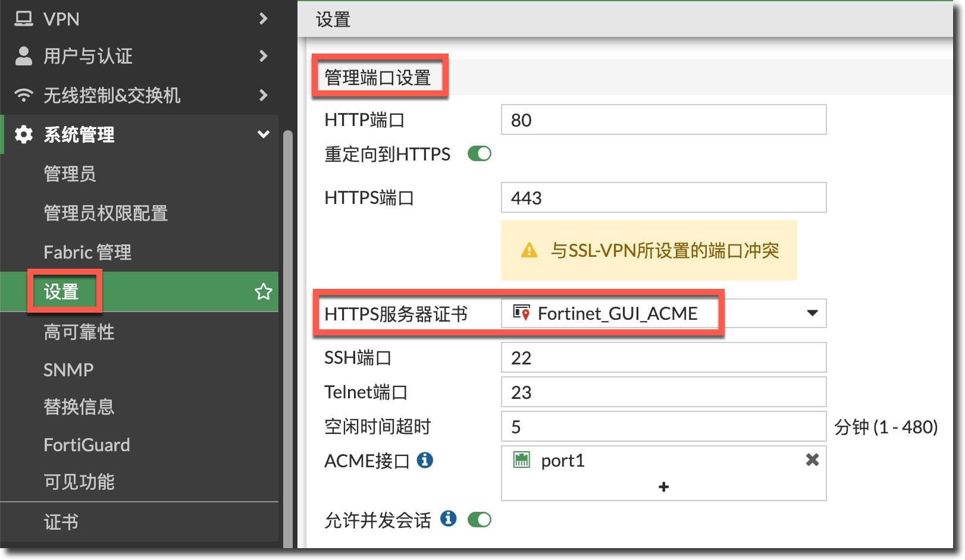Screen dimensions: 965x560
Task: Click the wireless icon for 无线控制&交换机
Action: tap(24, 95)
